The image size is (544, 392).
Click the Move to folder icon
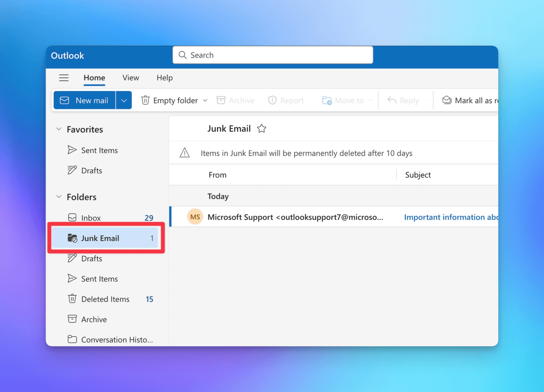(327, 100)
